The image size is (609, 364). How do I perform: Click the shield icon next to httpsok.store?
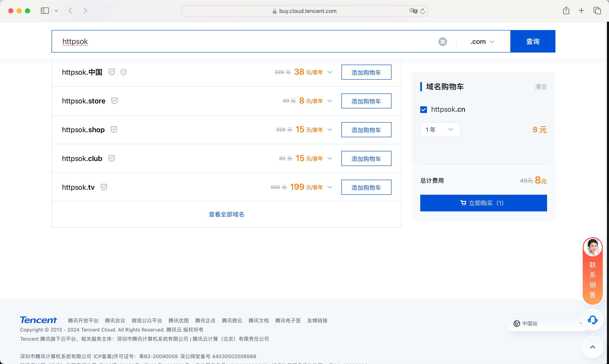click(x=115, y=100)
